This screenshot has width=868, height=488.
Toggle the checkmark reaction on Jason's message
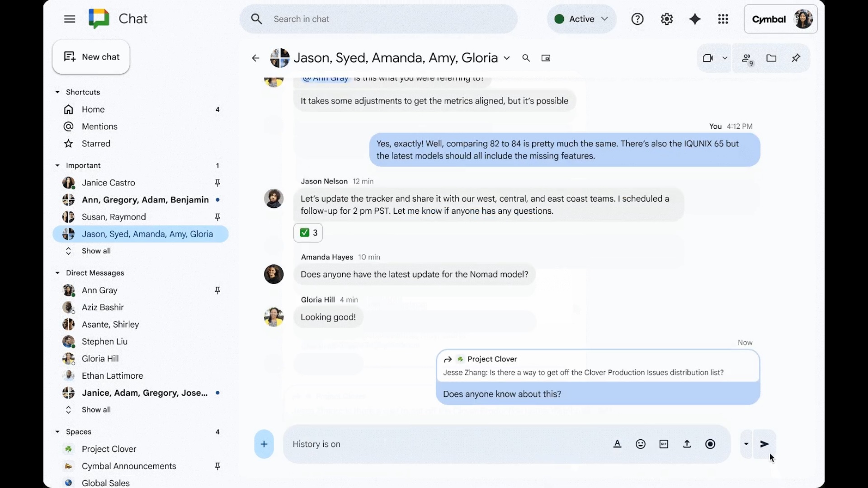[308, 233]
